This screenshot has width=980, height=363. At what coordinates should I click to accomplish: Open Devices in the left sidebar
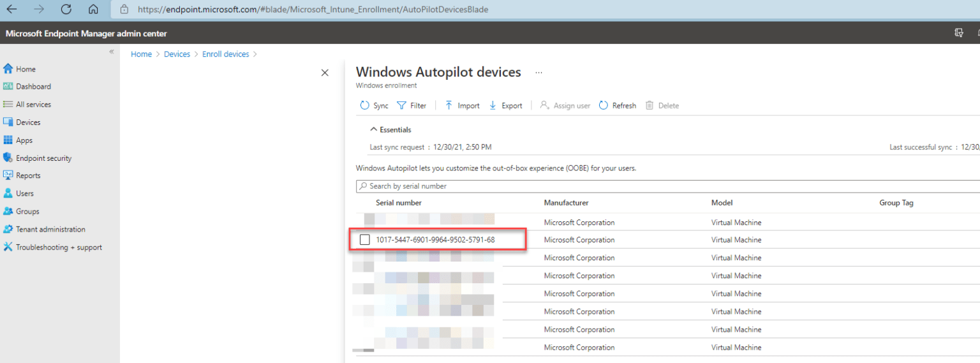(28, 122)
